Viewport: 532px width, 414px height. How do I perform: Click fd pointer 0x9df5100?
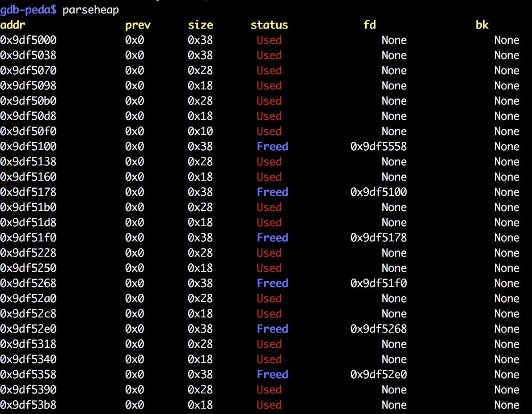click(378, 192)
